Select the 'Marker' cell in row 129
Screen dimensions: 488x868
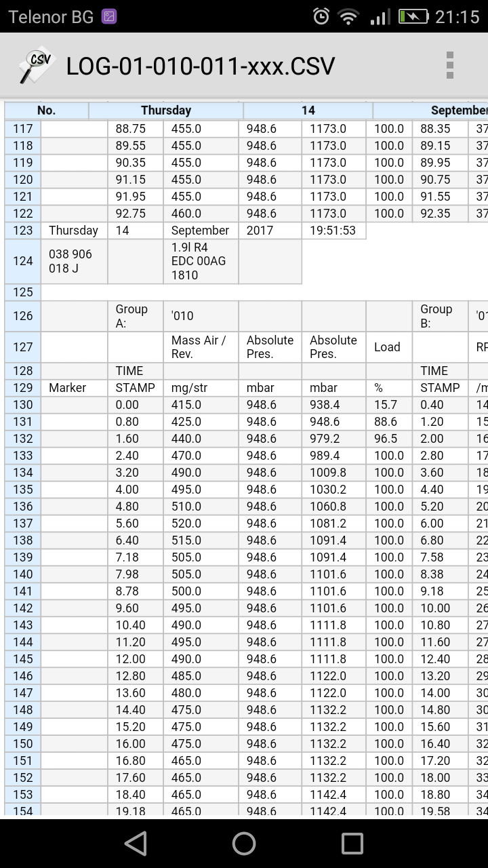tap(74, 388)
